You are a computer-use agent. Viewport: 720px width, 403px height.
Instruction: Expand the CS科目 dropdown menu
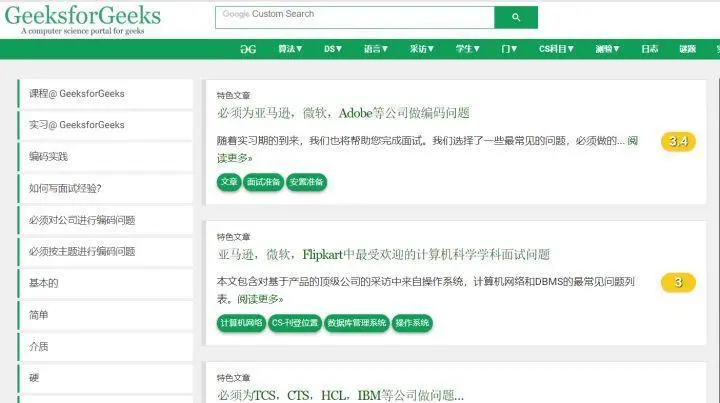click(556, 49)
